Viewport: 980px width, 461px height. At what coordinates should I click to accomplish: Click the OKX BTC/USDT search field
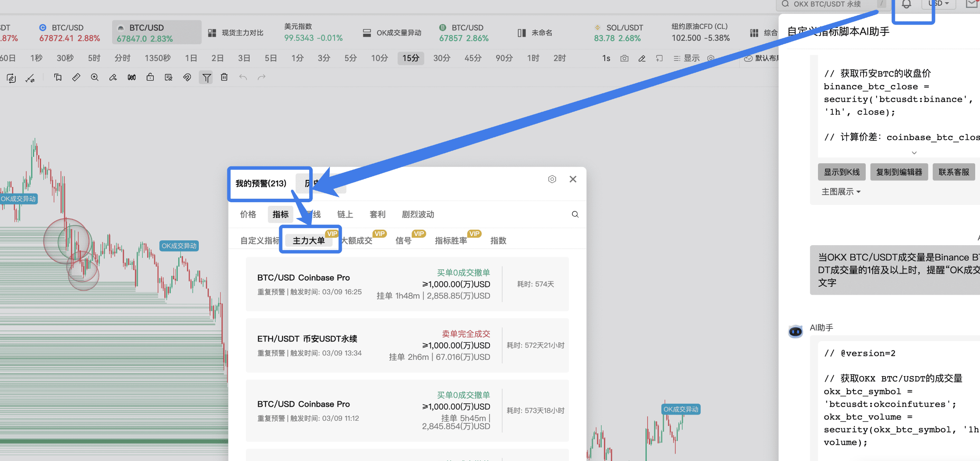tap(827, 4)
